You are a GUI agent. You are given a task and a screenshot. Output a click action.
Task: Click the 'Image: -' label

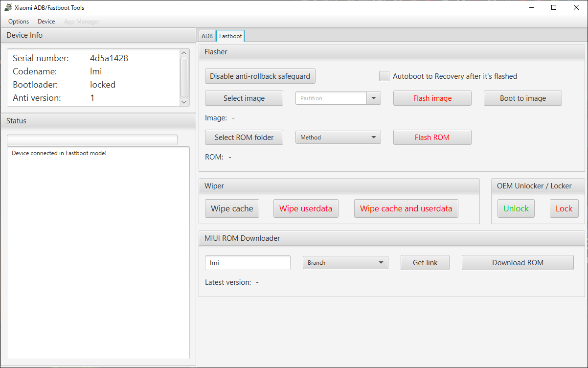coord(220,118)
